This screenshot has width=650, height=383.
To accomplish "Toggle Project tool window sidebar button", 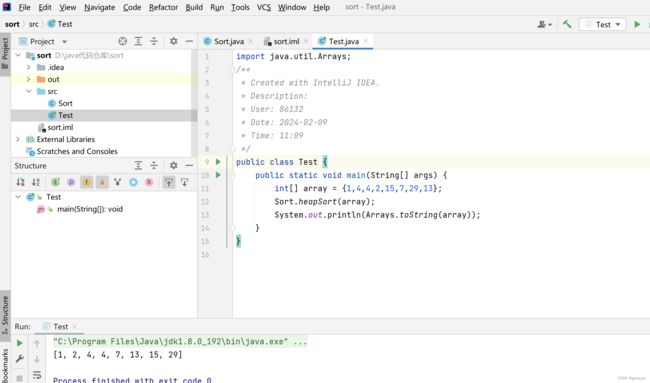I will coord(5,54).
